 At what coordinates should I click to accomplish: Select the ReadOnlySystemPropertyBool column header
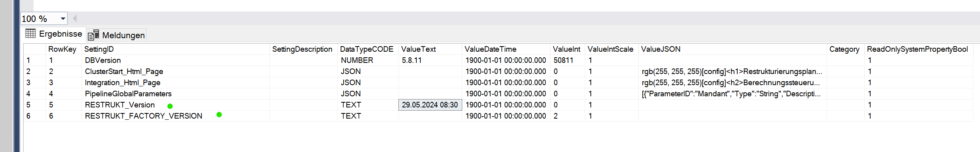(919, 49)
